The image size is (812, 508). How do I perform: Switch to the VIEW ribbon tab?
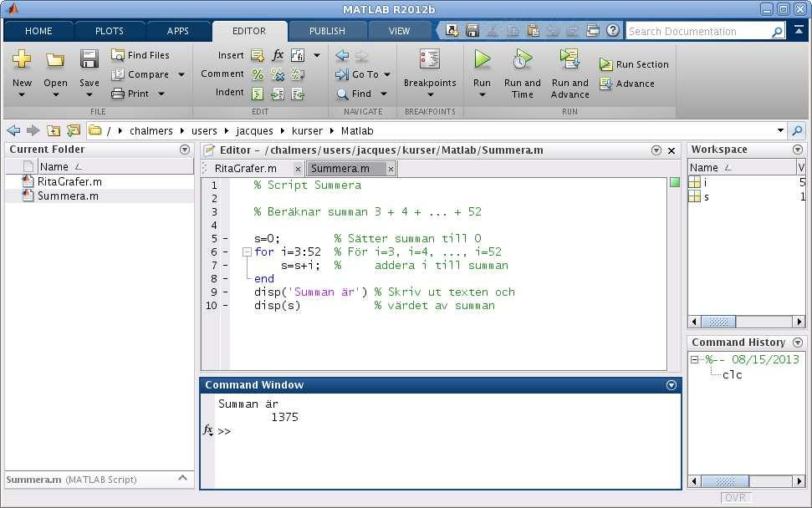(399, 31)
